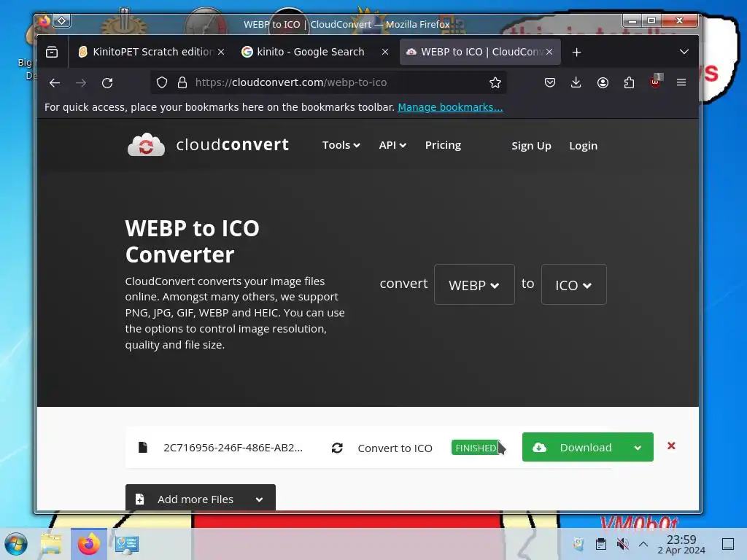747x560 pixels.
Task: Open the list all tabs chevron
Action: [x=684, y=52]
